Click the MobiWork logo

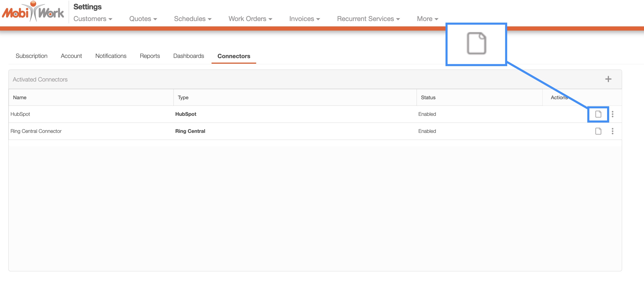pos(33,12)
